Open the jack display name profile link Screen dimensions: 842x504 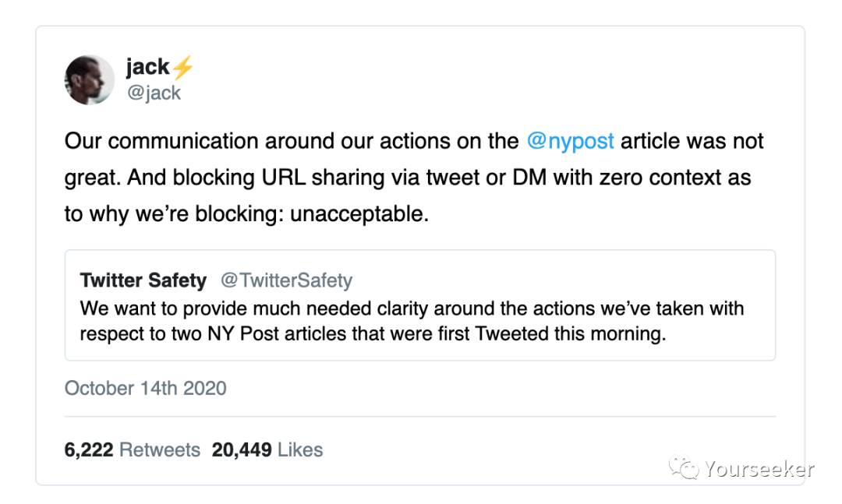coord(147,68)
